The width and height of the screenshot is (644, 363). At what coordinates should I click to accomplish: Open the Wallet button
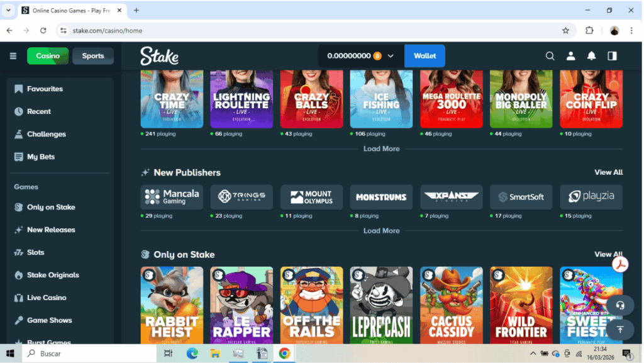click(425, 56)
